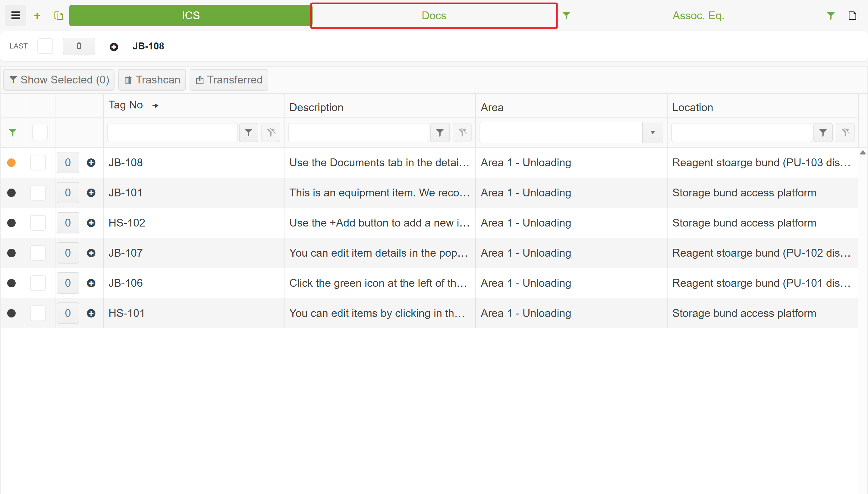Click the blank page icon at top right

coord(852,16)
